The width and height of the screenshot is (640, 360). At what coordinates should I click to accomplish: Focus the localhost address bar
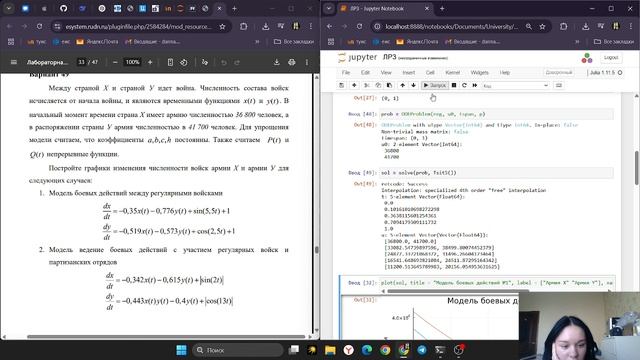click(452, 26)
